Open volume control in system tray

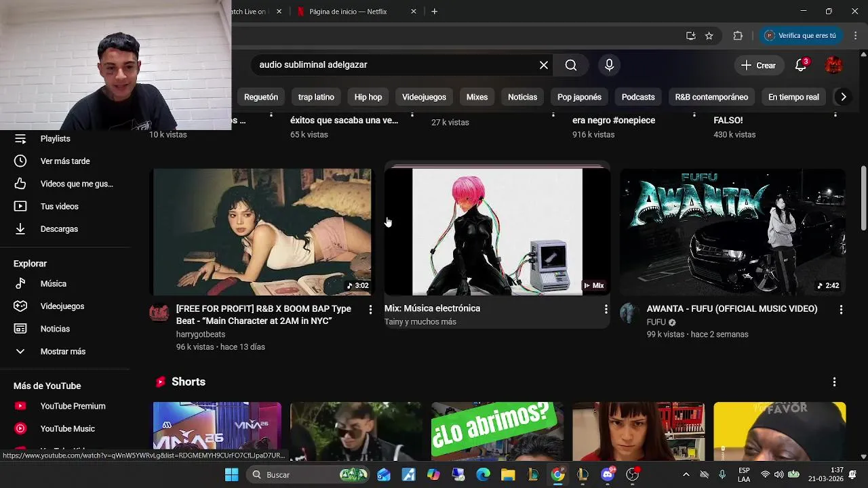(778, 474)
